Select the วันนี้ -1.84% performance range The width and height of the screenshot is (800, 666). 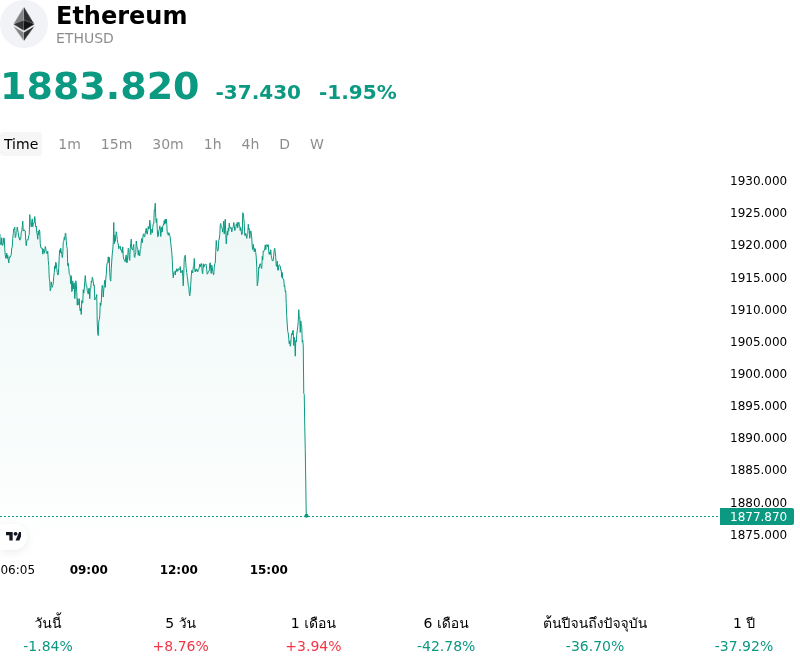[48, 634]
